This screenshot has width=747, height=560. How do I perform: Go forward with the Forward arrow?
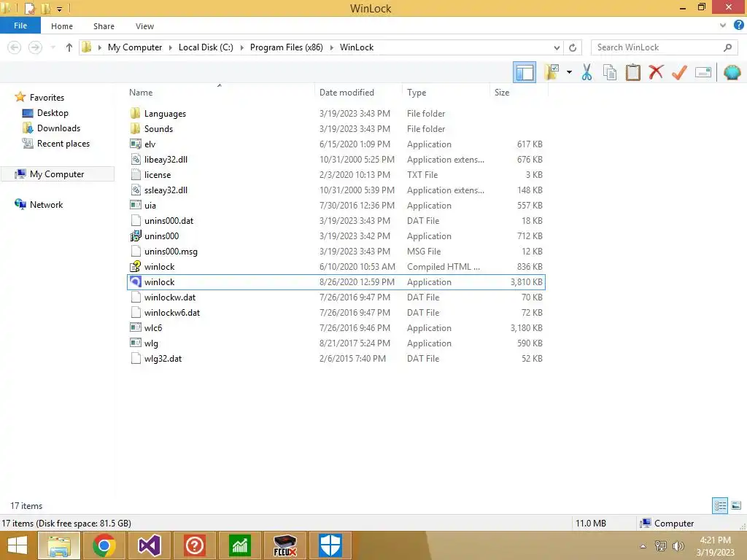tap(35, 47)
